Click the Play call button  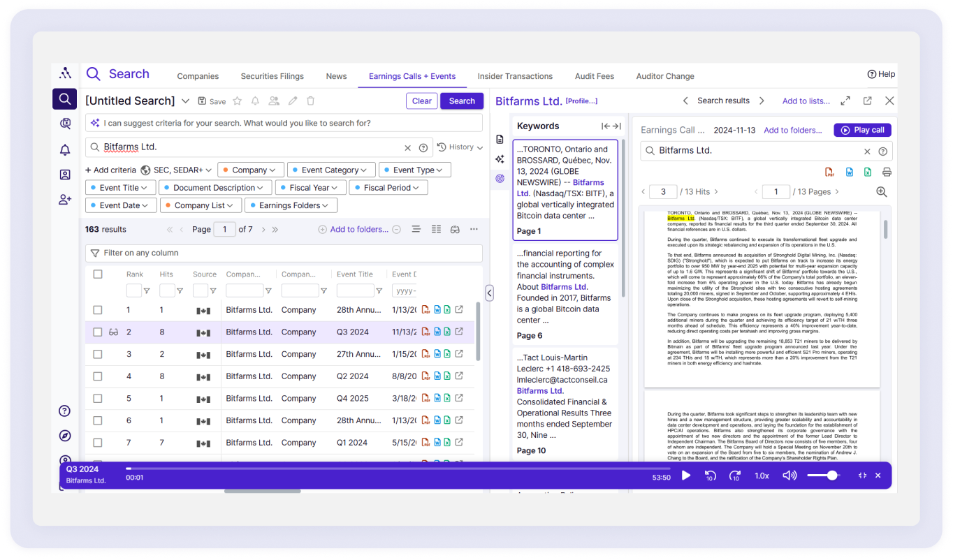click(x=863, y=130)
